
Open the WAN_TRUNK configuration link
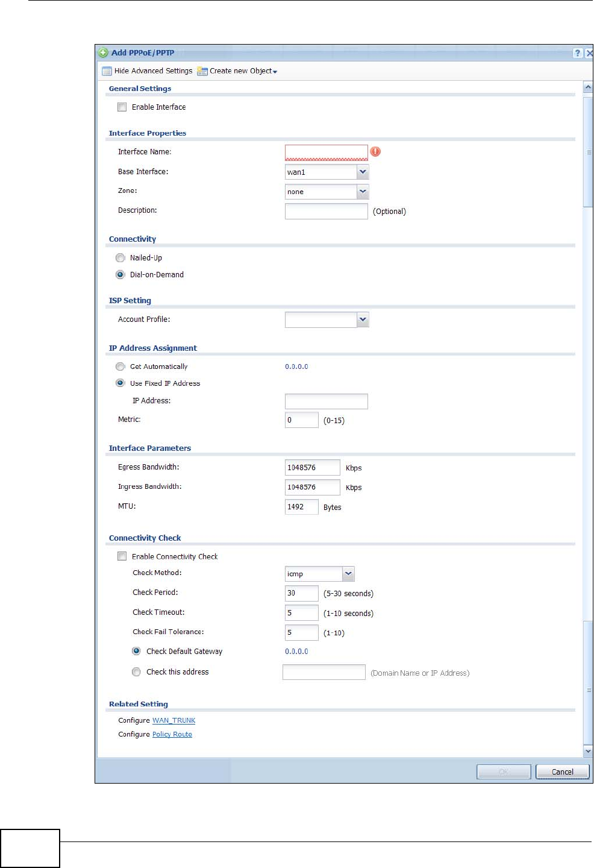pyautogui.click(x=174, y=720)
